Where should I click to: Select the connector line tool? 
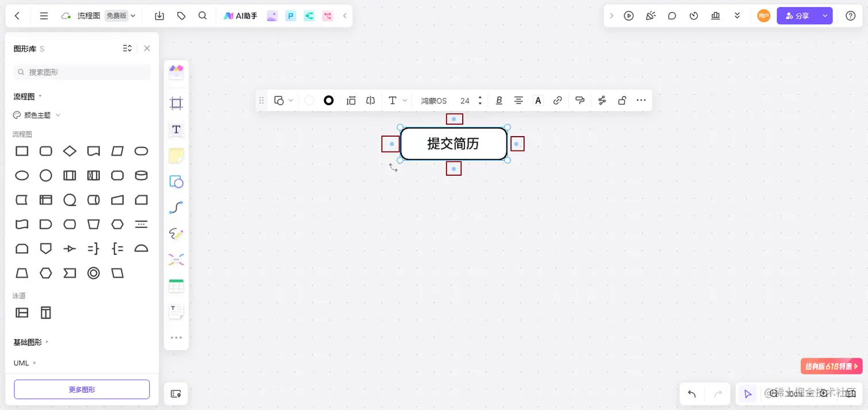pos(176,207)
